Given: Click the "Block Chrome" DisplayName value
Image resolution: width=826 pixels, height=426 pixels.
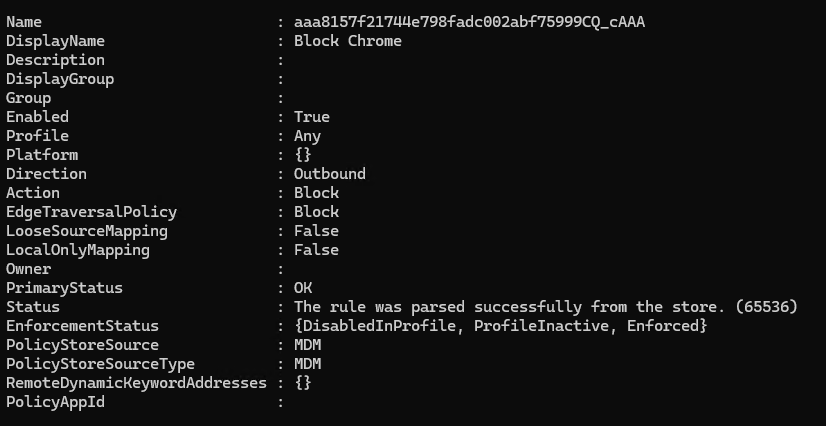Looking at the screenshot, I should pos(347,41).
